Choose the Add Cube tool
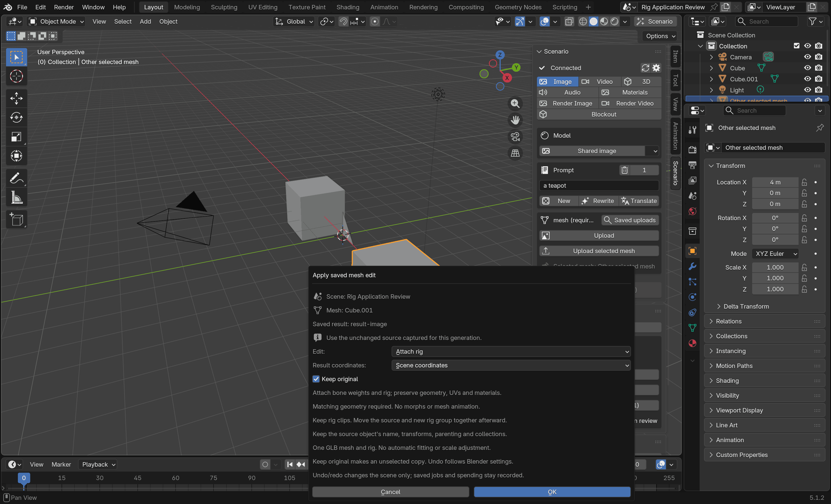 point(16,220)
